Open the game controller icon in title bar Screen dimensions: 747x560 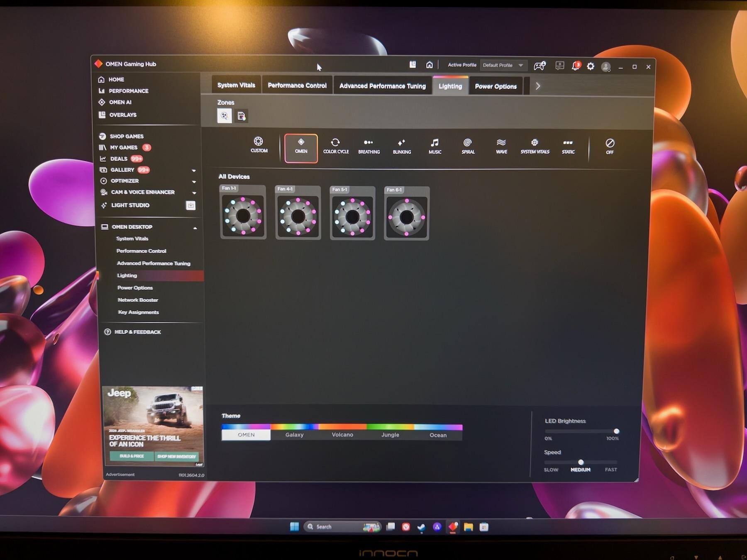[x=539, y=66]
